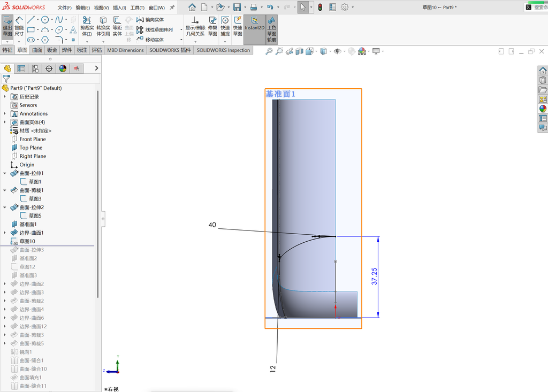This screenshot has width=548, height=392.
Task: Select the Circle sketch tool
Action: [45, 20]
